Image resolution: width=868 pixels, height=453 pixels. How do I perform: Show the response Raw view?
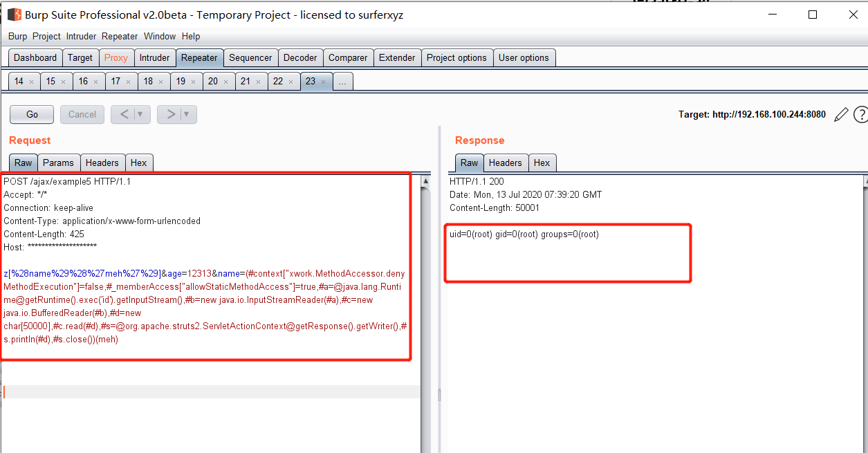[470, 163]
